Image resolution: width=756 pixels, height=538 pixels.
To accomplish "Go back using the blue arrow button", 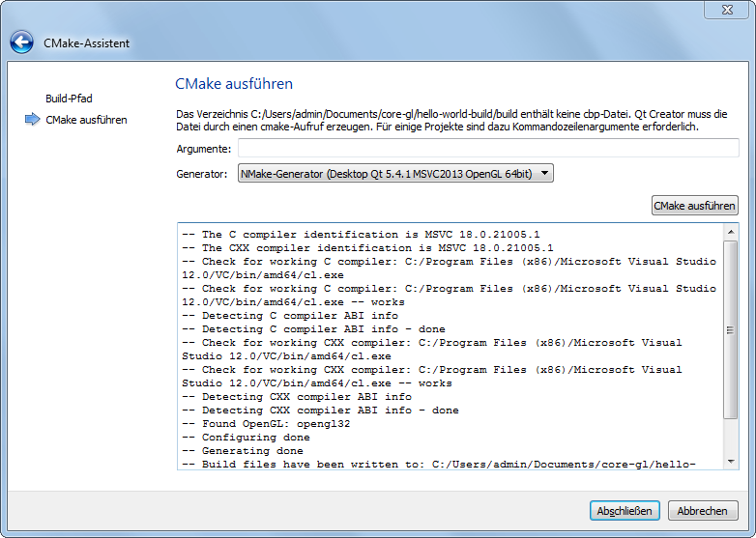I will 21,42.
